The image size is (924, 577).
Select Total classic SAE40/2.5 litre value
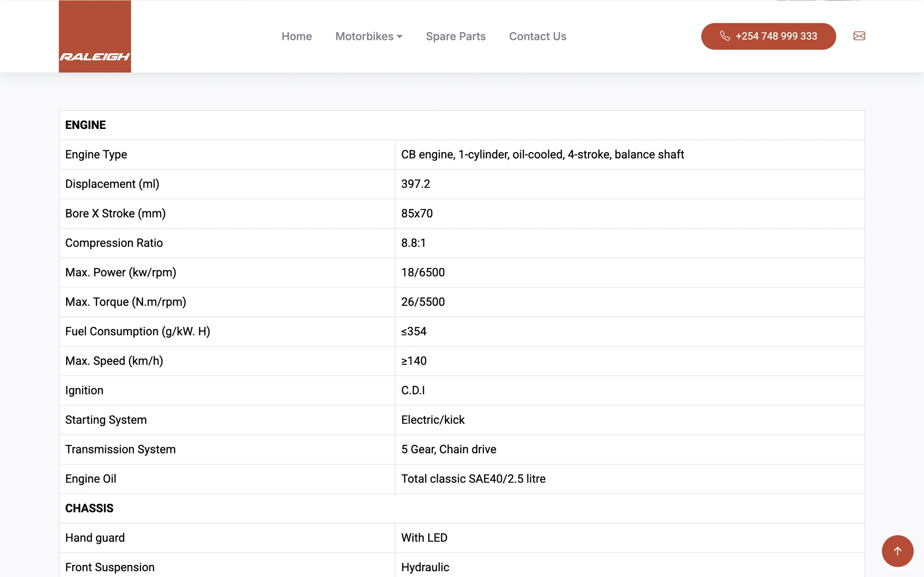[x=473, y=479]
